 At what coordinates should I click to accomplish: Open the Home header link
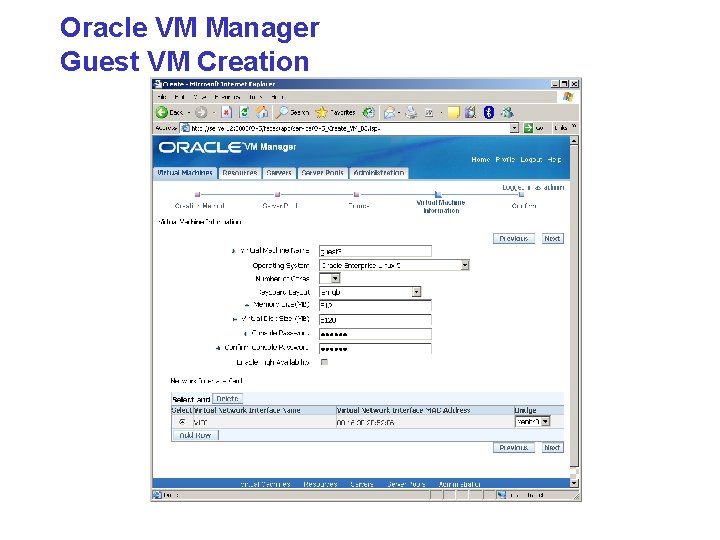click(480, 159)
